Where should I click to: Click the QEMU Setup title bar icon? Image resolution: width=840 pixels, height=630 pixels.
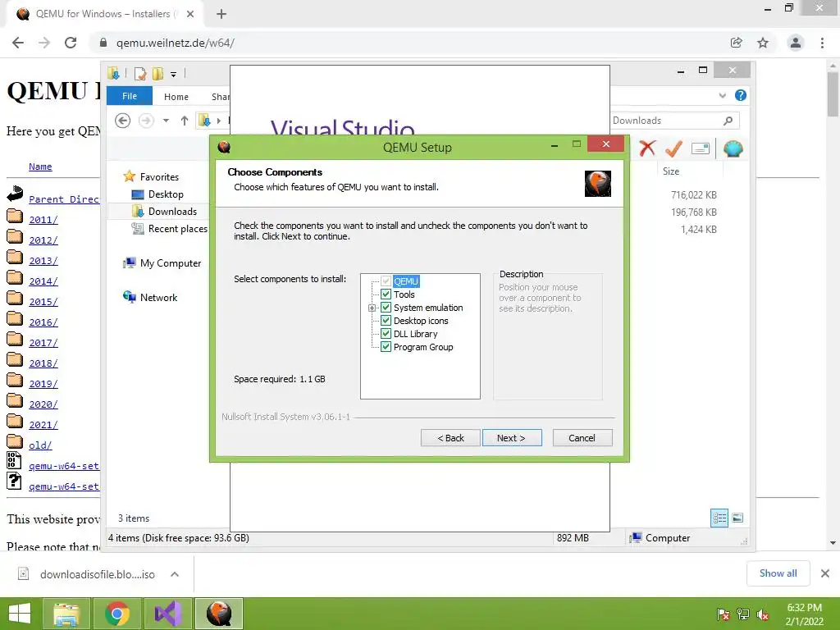coord(224,146)
